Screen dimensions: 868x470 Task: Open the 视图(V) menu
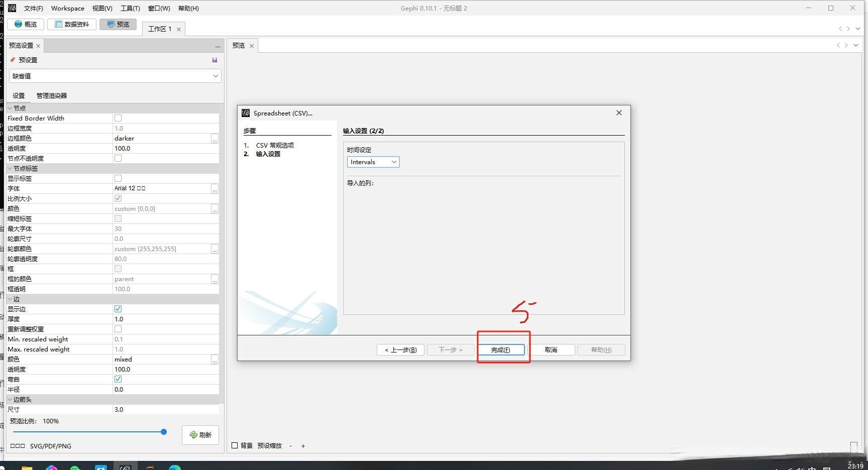click(102, 8)
